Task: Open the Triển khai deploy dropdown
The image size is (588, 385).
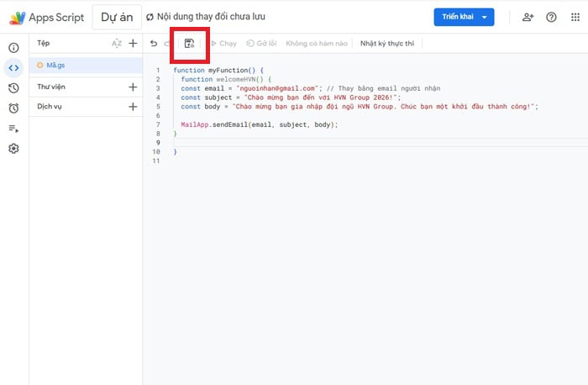Action: coord(464,17)
